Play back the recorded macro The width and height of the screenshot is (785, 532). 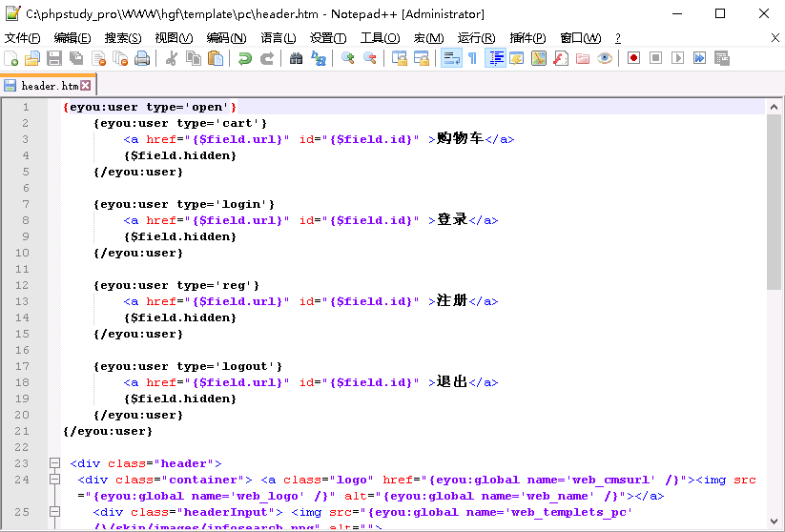(677, 58)
